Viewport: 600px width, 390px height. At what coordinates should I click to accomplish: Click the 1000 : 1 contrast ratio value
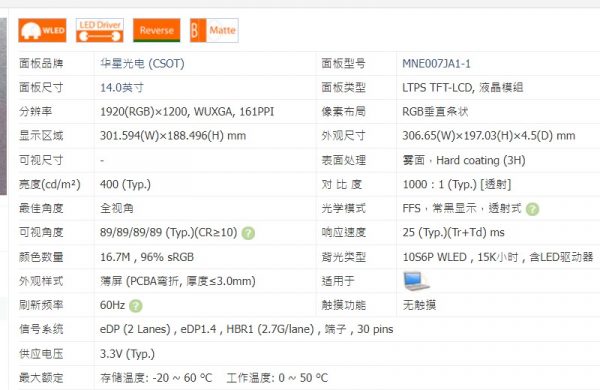(457, 184)
